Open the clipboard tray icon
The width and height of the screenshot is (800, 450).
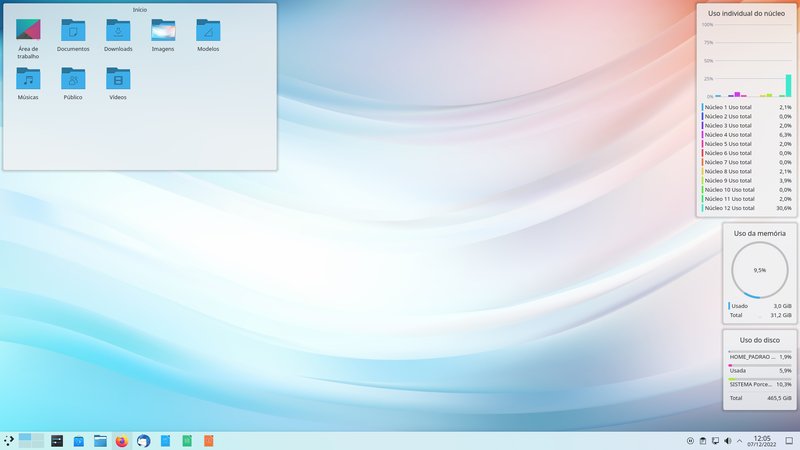(x=703, y=441)
